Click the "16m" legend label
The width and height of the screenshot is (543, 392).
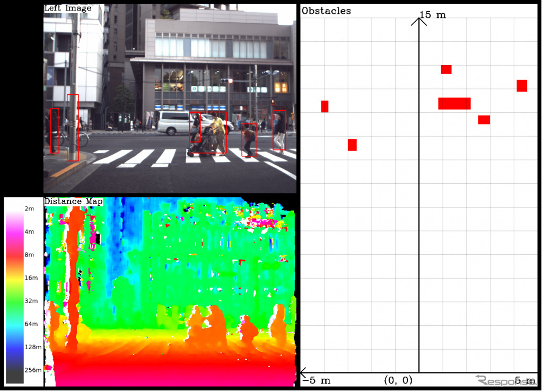31,278
